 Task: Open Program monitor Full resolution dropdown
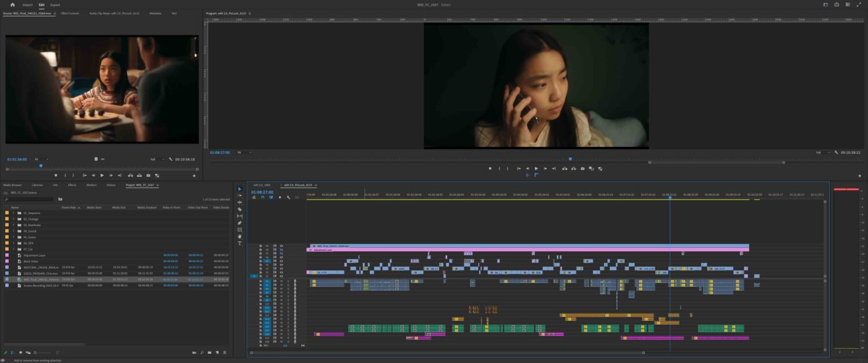click(x=822, y=152)
